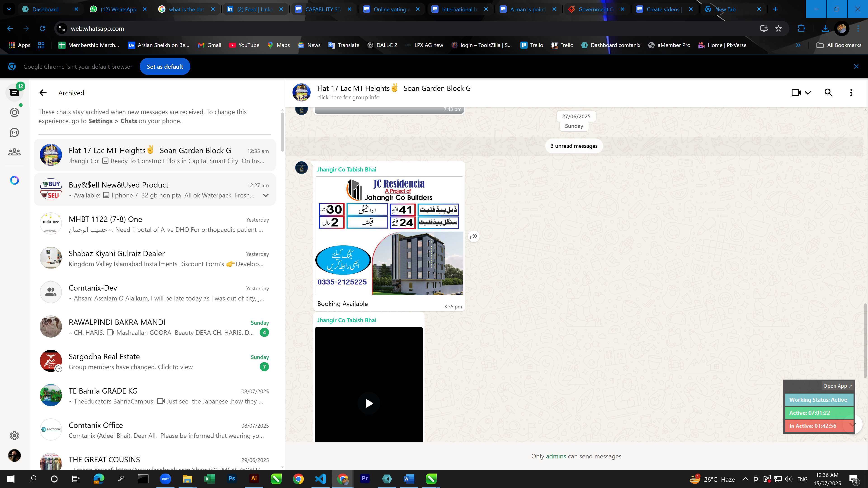This screenshot has width=868, height=488.
Task: Open the Channels icon in WhatsApp sidebar
Action: click(x=14, y=132)
